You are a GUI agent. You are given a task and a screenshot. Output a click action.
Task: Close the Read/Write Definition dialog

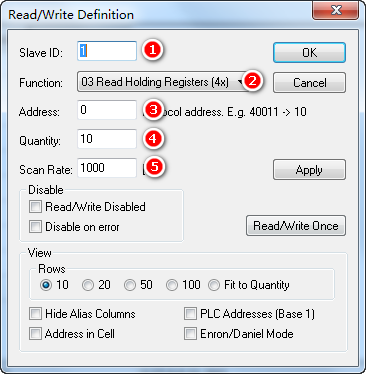click(x=336, y=11)
